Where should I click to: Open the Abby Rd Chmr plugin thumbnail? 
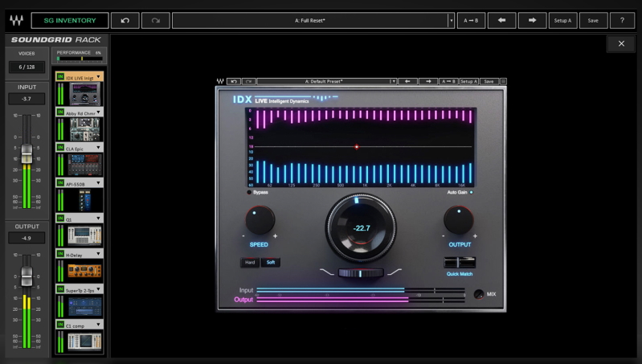[x=84, y=129]
